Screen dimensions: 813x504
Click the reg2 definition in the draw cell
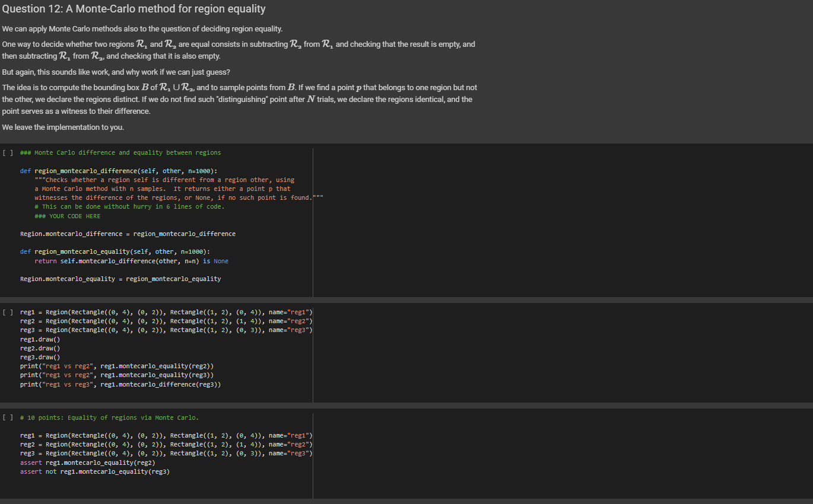(x=166, y=321)
